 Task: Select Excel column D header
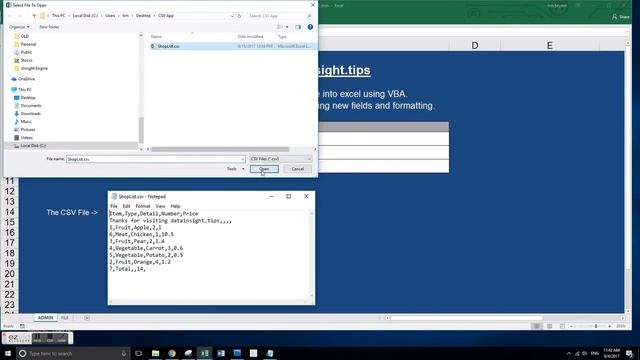pos(475,45)
